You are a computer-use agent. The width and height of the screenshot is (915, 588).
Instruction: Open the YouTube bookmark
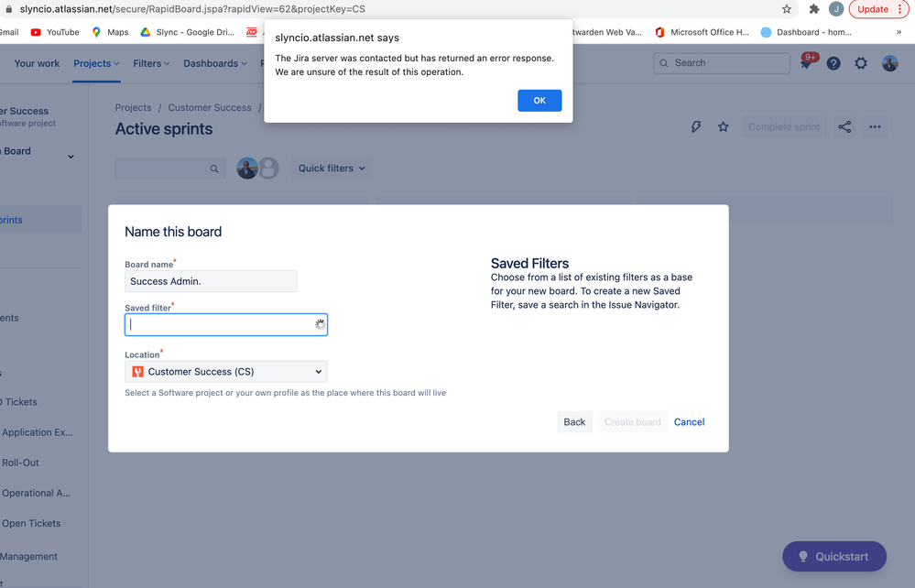[x=55, y=32]
